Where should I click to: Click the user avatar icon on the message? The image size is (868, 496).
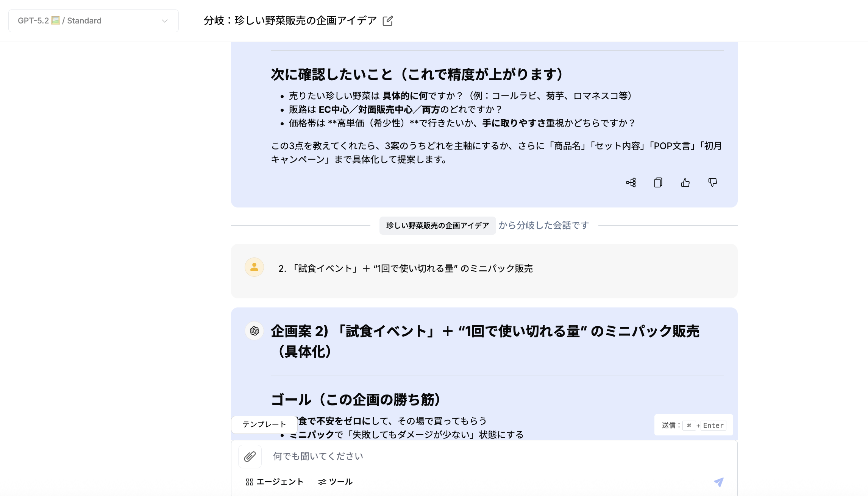254,267
